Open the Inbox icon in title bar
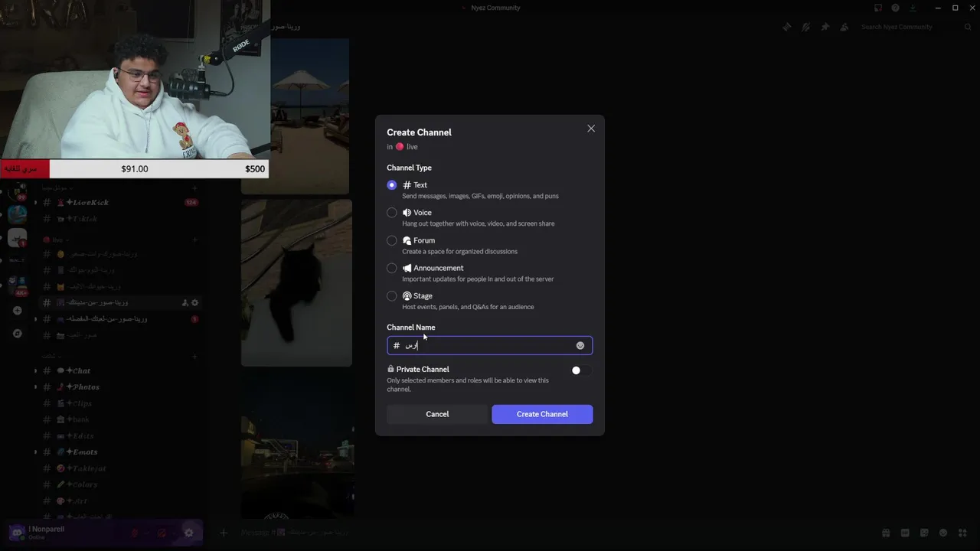This screenshot has width=980, height=551. [877, 8]
